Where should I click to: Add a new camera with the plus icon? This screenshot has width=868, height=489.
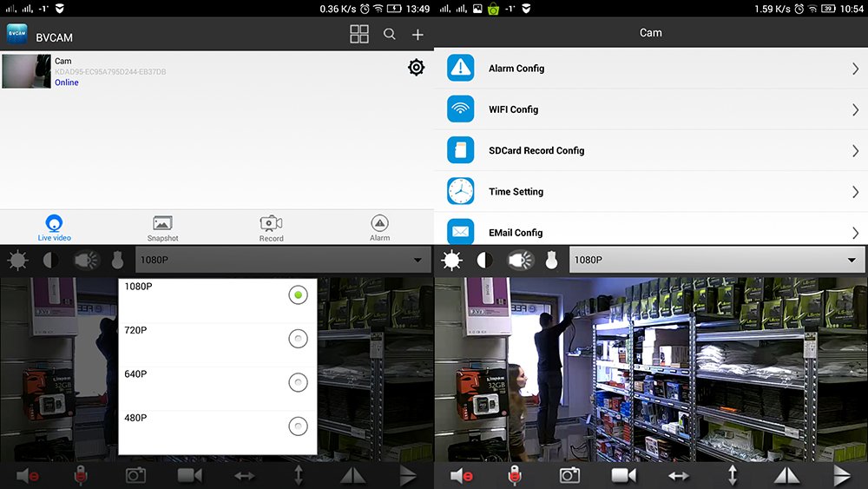418,35
